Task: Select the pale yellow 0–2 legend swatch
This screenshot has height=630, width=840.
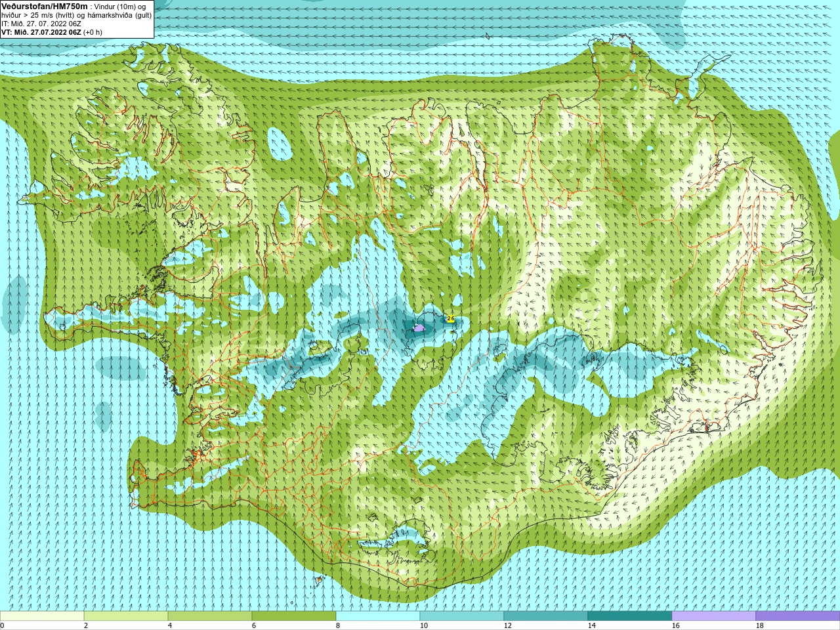Action: (42, 616)
